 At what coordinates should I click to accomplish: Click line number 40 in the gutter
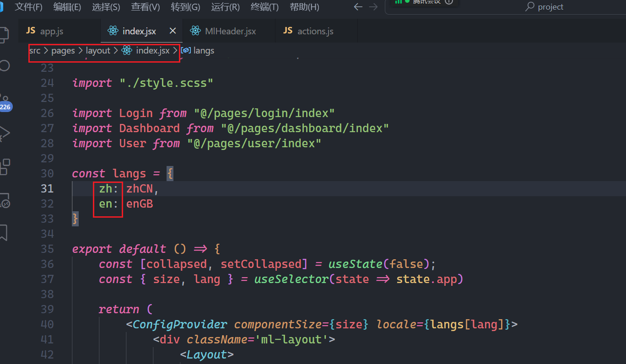47,325
